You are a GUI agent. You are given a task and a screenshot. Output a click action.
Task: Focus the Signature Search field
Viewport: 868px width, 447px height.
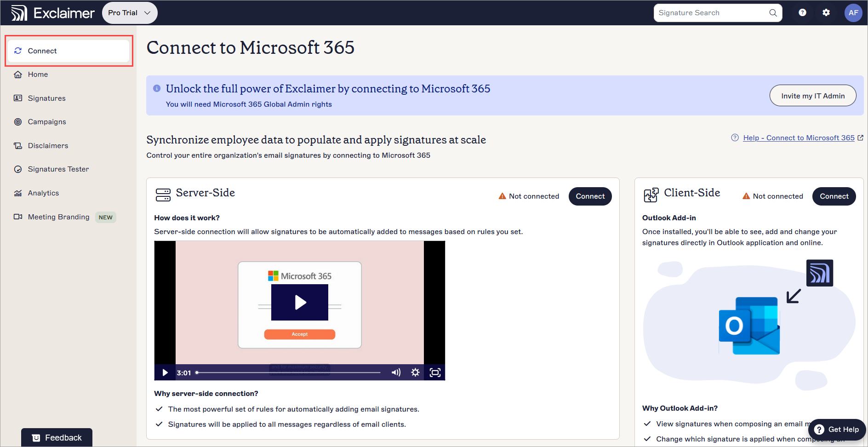click(710, 13)
